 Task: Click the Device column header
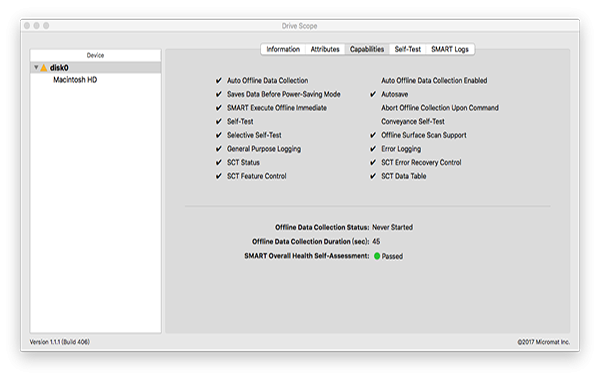pyautogui.click(x=96, y=55)
